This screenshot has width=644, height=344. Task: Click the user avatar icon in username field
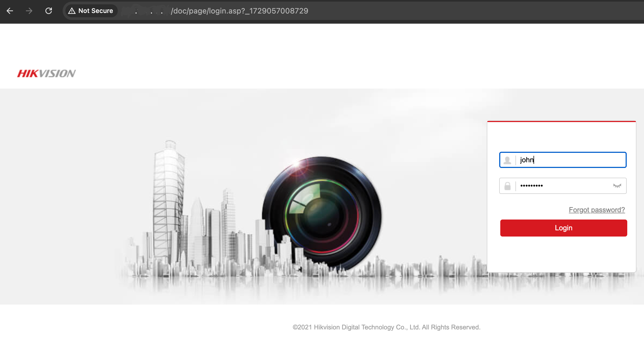(x=507, y=160)
